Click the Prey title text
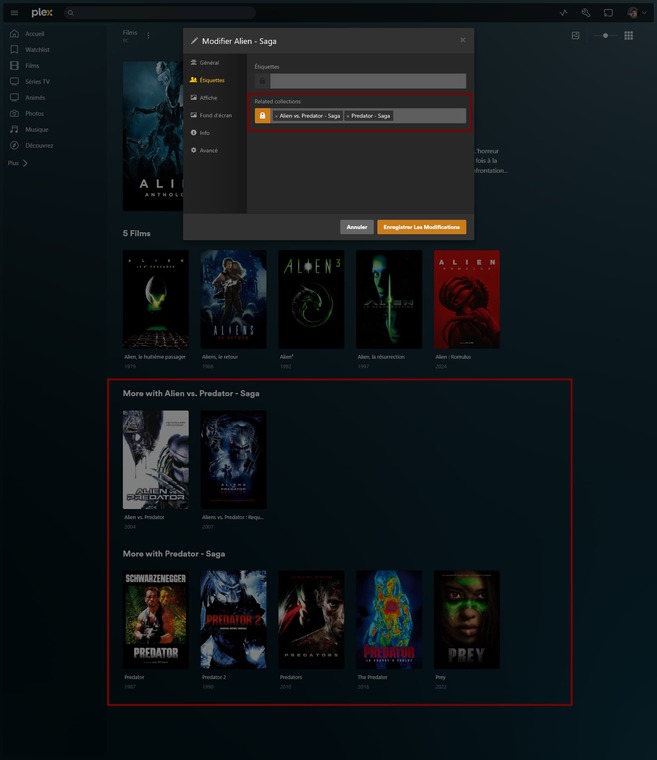 [x=440, y=677]
